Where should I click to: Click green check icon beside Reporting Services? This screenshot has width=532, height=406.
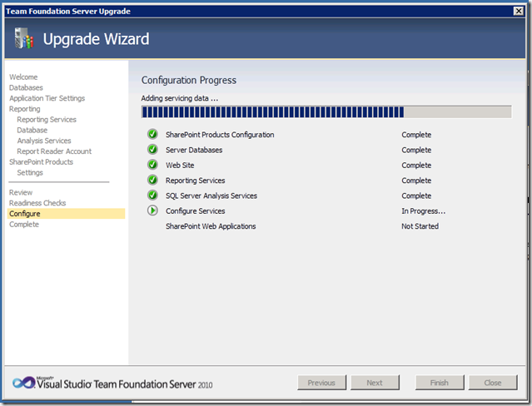point(152,181)
